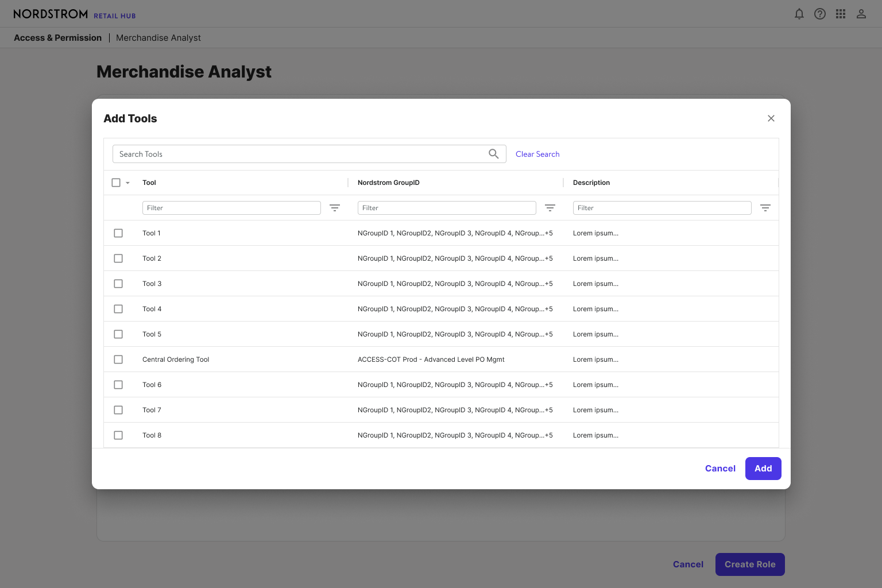This screenshot has height=588, width=882.
Task: Sort by the Description column header
Action: pyautogui.click(x=591, y=183)
